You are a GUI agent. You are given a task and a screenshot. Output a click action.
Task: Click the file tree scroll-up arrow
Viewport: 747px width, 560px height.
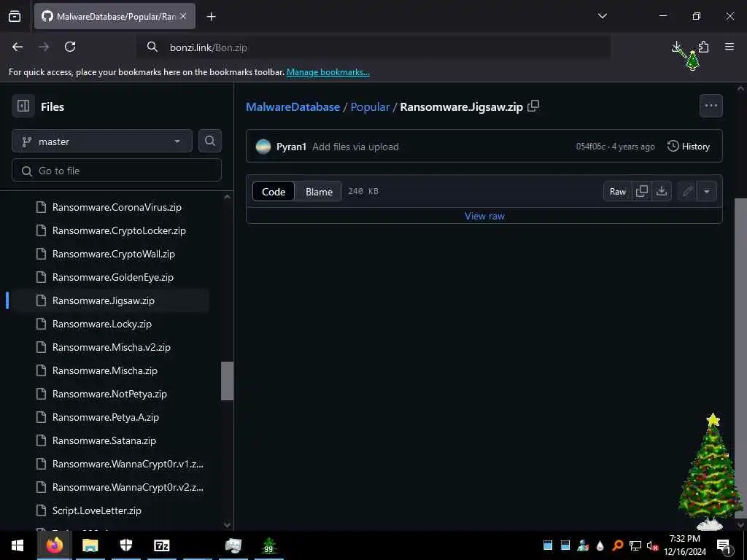tap(228, 197)
